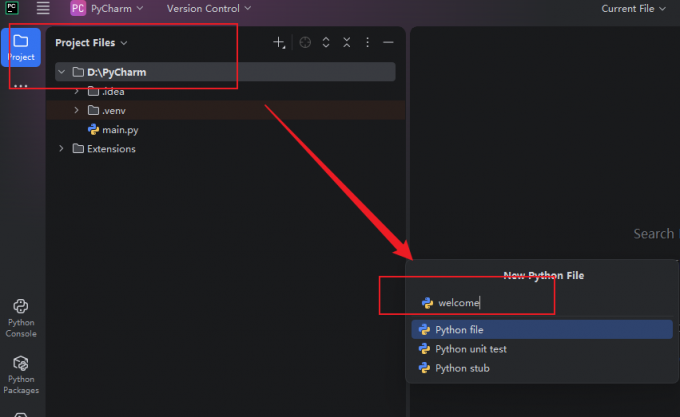
Task: Toggle the Project tool window
Action: tap(21, 48)
